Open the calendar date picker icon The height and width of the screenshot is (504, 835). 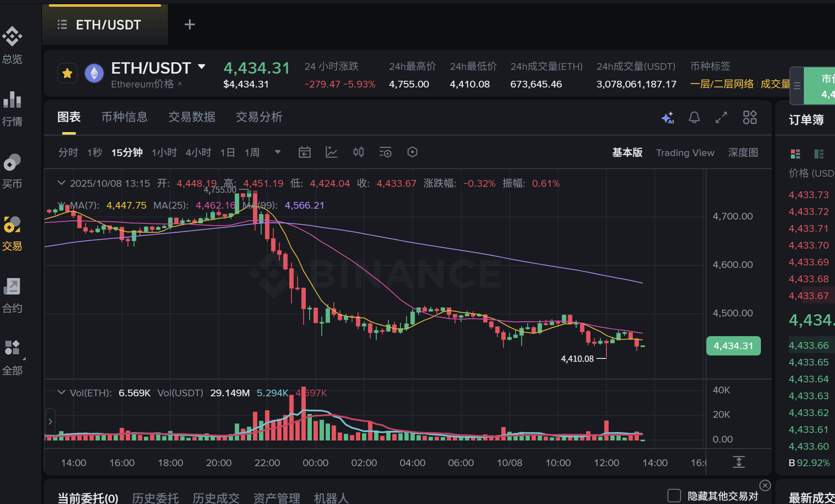[x=304, y=152]
